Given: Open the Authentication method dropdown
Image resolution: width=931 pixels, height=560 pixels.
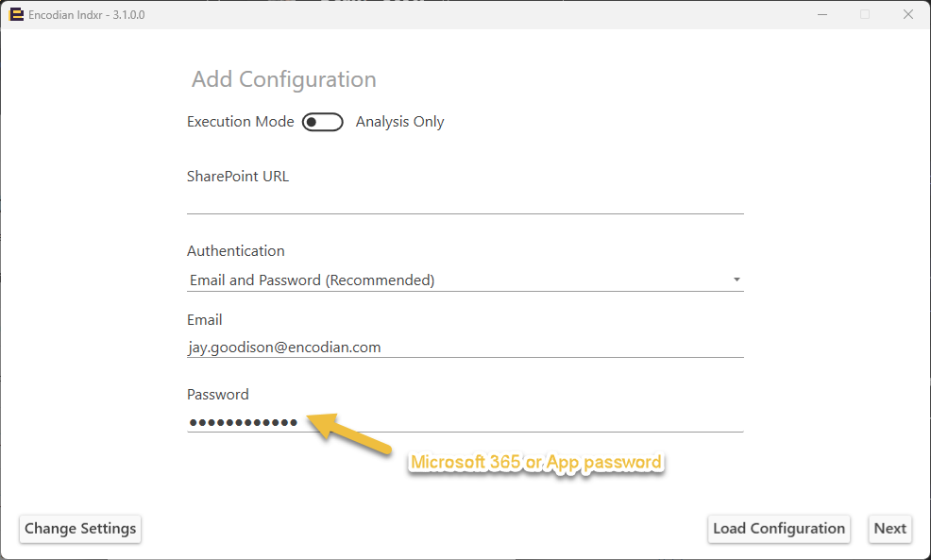Looking at the screenshot, I should [x=465, y=280].
